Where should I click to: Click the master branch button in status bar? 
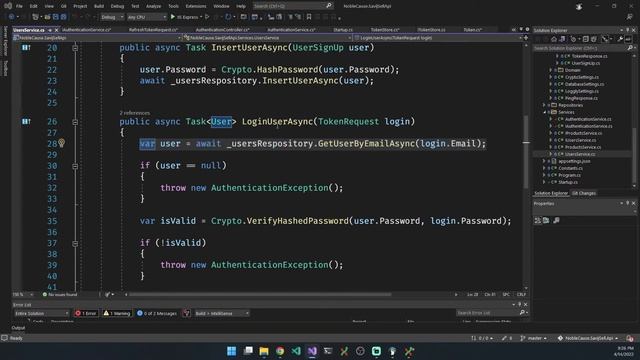point(533,338)
